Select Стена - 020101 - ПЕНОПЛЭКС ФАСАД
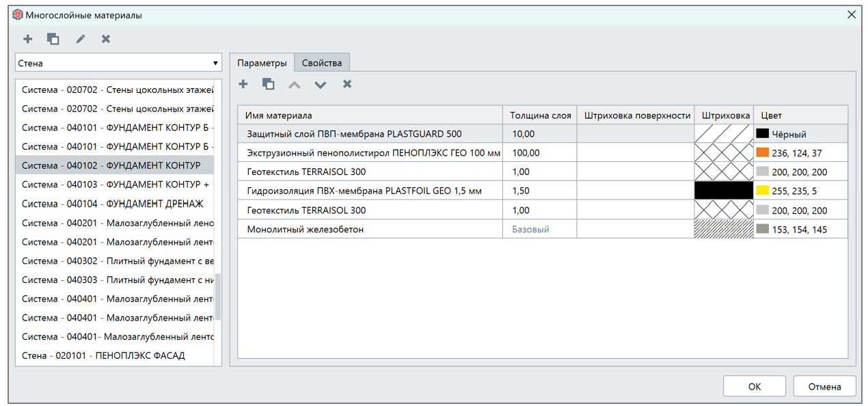Screen dimensions: 868x406 115,355
